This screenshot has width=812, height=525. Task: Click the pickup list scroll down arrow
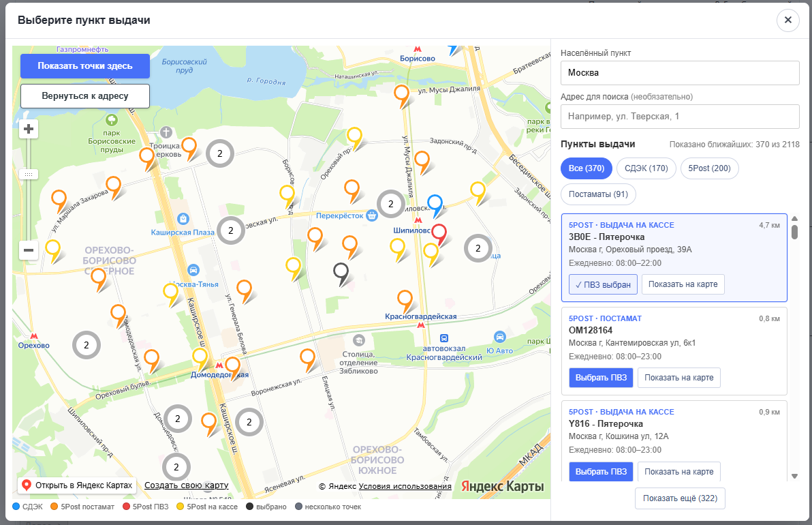pyautogui.click(x=794, y=477)
